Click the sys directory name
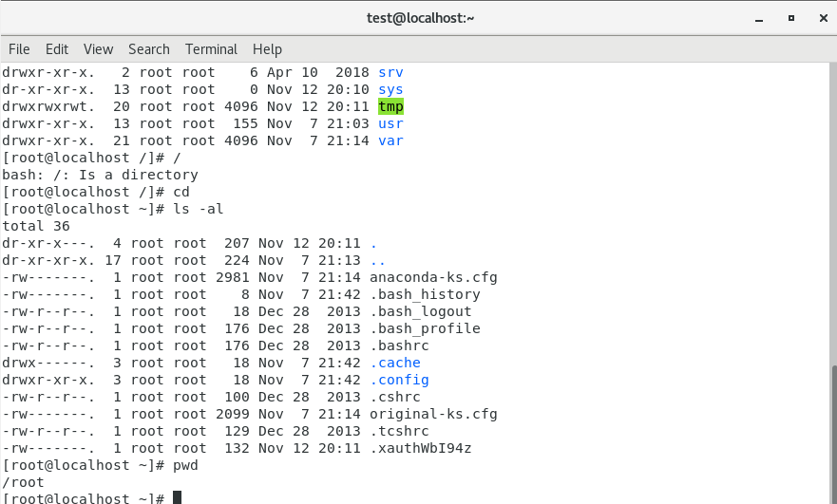The image size is (837, 504). (x=390, y=89)
